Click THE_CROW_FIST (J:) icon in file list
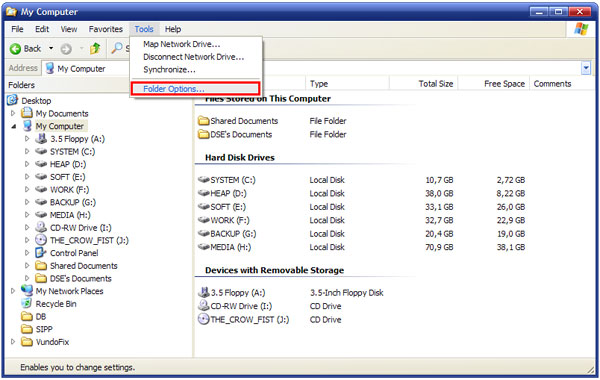The width and height of the screenshot is (600, 380). 204,319
